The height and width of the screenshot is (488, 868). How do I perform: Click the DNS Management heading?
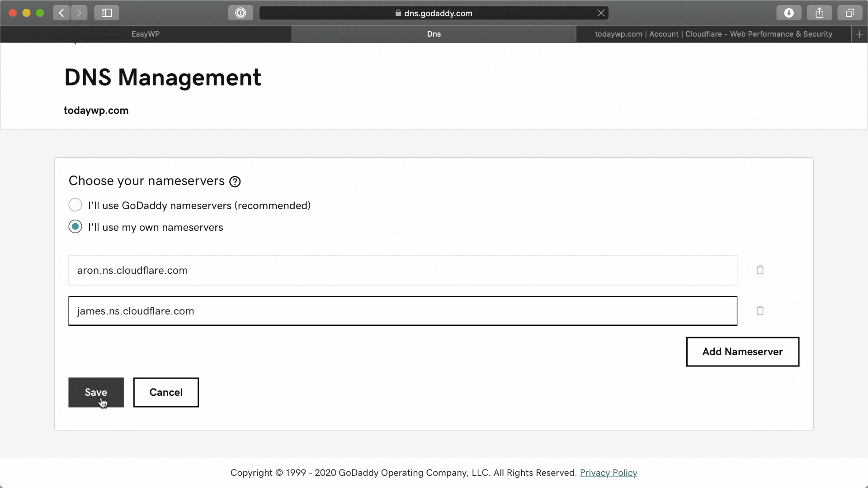pyautogui.click(x=163, y=77)
